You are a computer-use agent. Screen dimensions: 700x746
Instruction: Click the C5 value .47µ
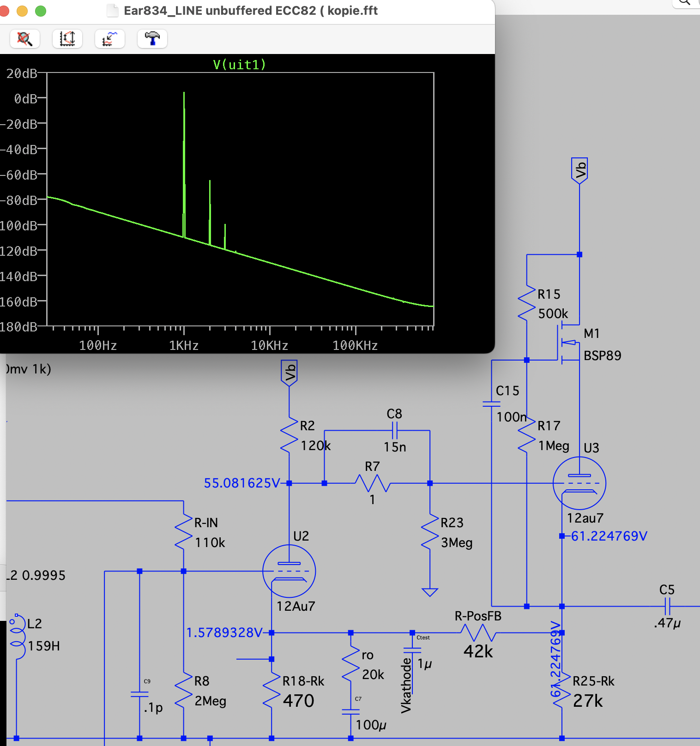click(x=667, y=623)
